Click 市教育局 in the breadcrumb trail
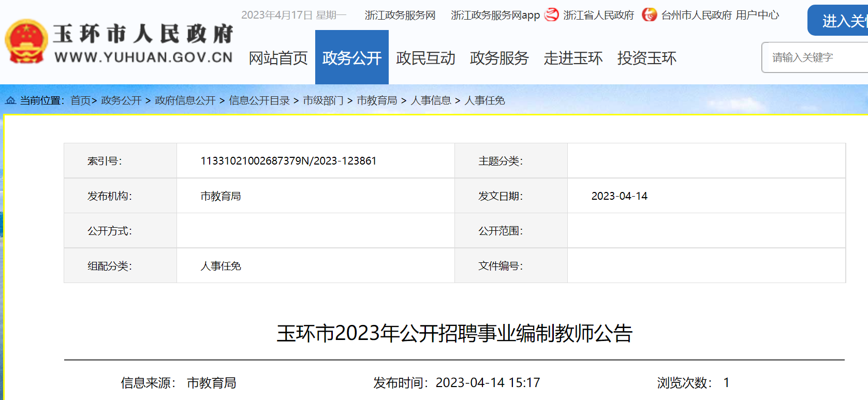The image size is (868, 400). coord(377,100)
